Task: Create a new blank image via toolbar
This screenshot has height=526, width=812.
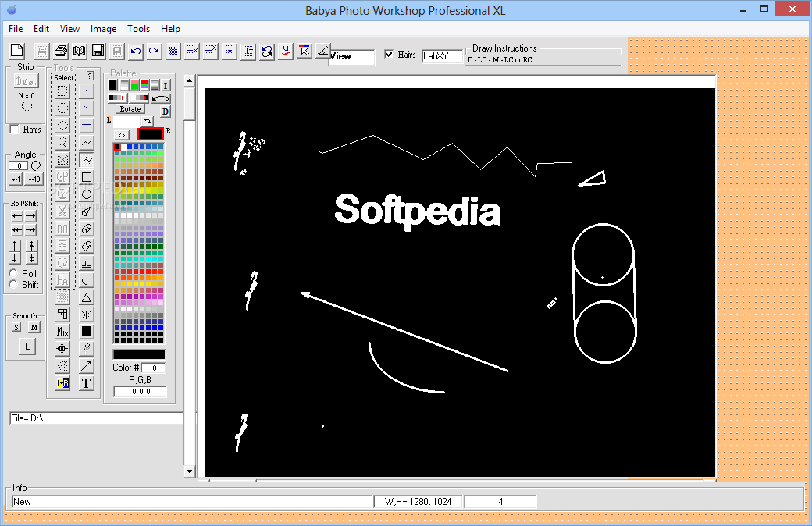Action: click(x=17, y=51)
